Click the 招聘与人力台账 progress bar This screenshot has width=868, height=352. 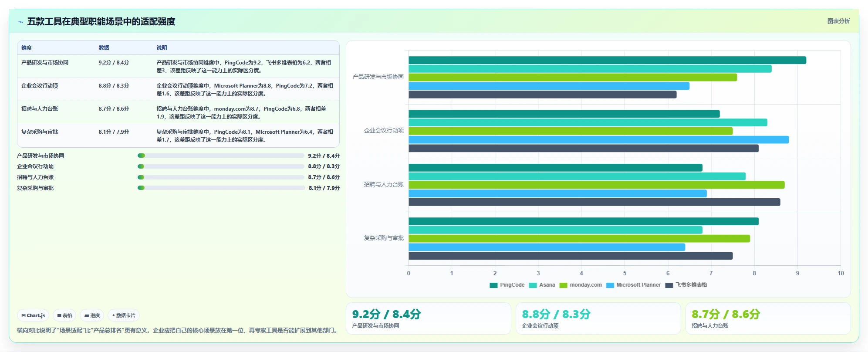[221, 177]
